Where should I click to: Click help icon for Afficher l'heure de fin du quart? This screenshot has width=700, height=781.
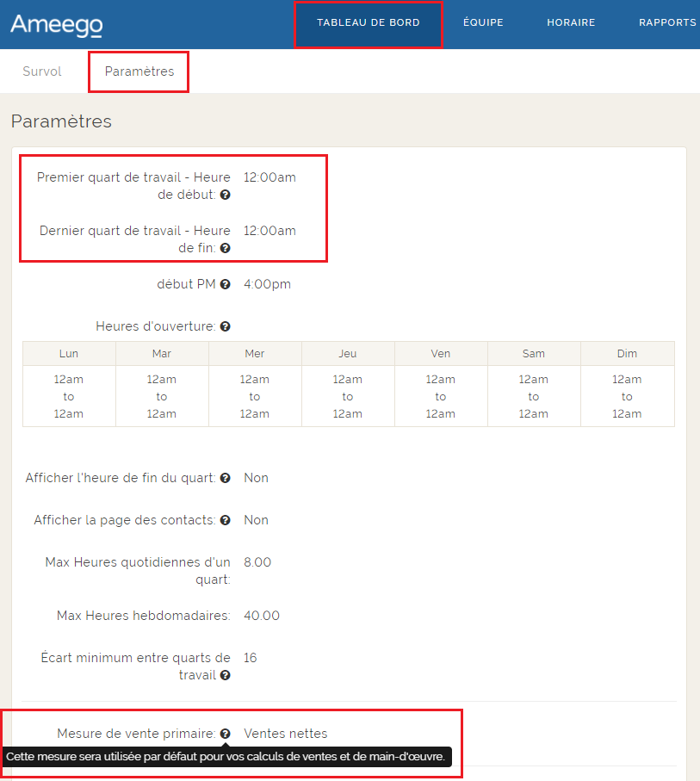(x=225, y=478)
